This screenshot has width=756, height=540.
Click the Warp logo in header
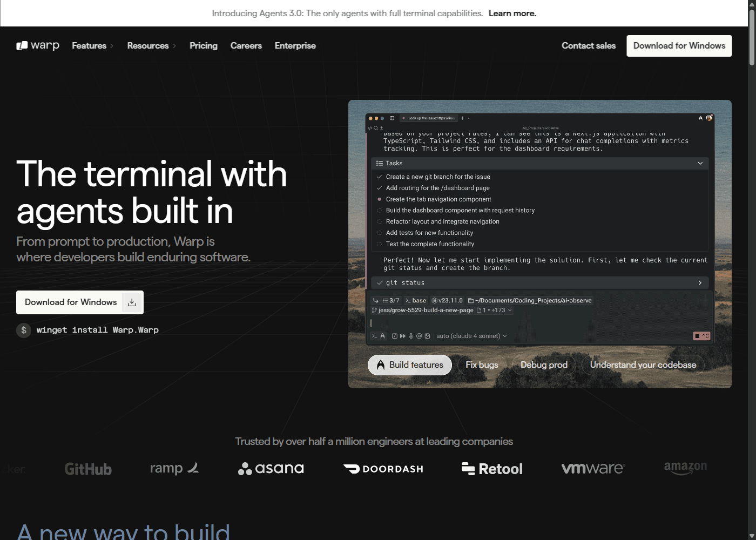pos(38,45)
